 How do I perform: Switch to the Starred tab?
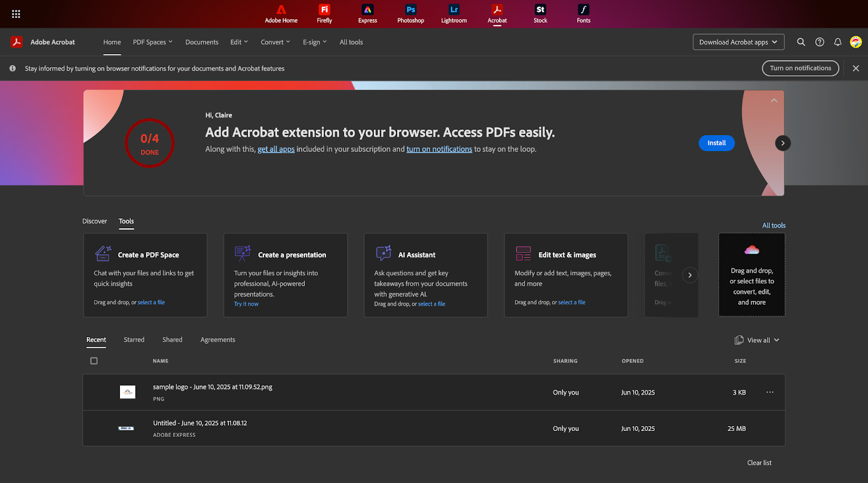coord(134,340)
